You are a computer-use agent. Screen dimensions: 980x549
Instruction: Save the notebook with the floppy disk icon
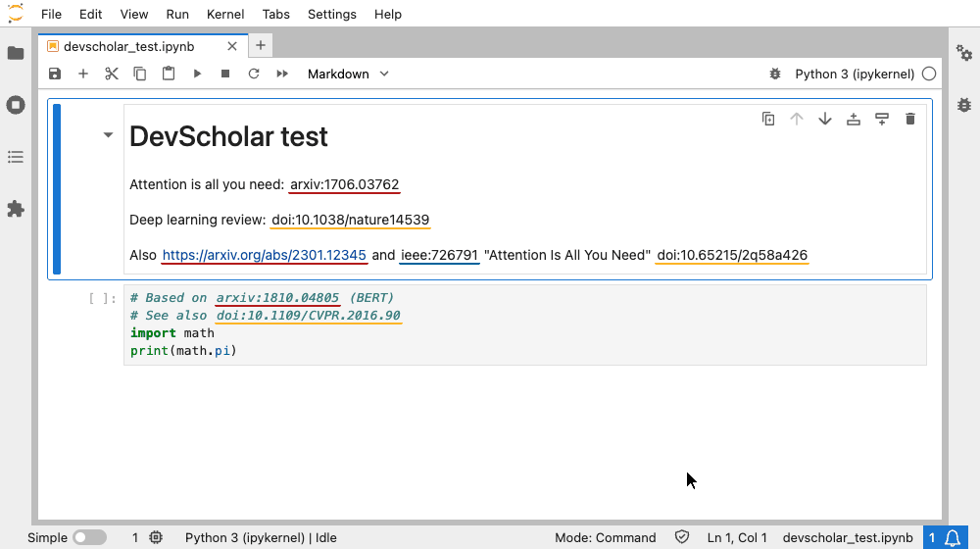click(x=55, y=74)
